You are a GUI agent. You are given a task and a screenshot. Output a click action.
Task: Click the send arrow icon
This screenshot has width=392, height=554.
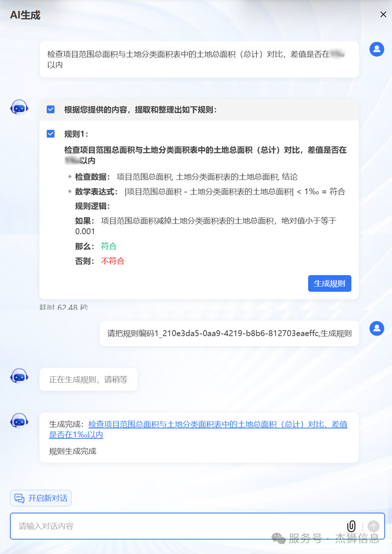click(373, 526)
